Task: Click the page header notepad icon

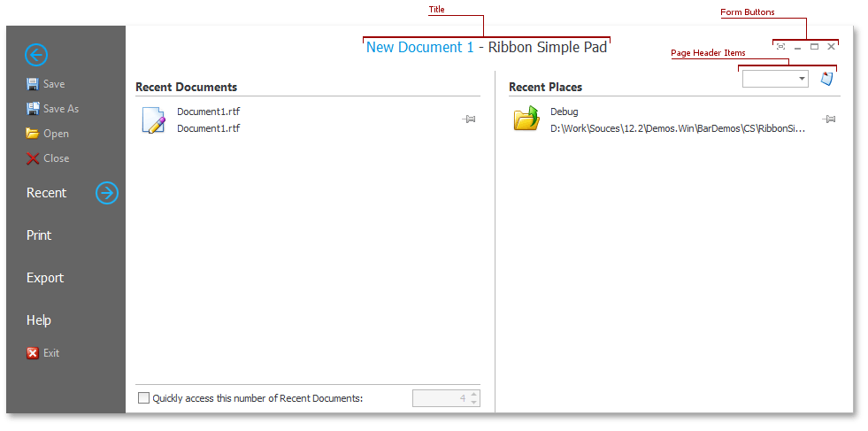Action: 826,79
